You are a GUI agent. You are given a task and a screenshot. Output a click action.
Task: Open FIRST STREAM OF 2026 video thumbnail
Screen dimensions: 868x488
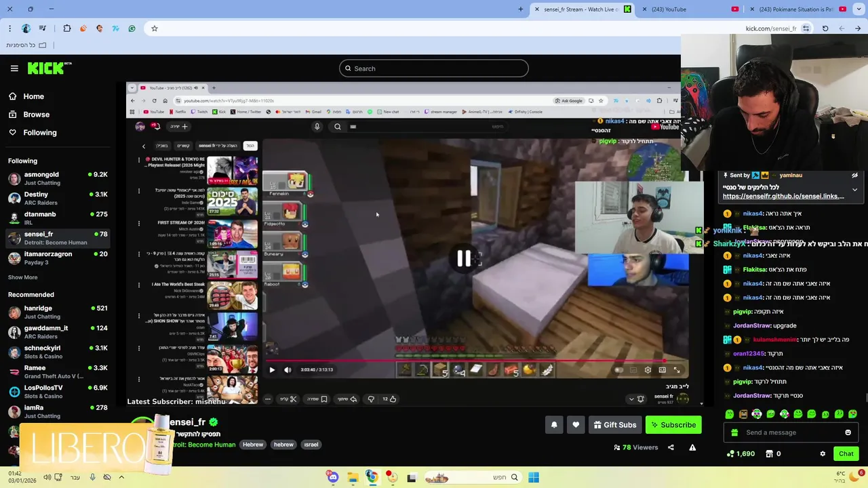click(x=232, y=234)
